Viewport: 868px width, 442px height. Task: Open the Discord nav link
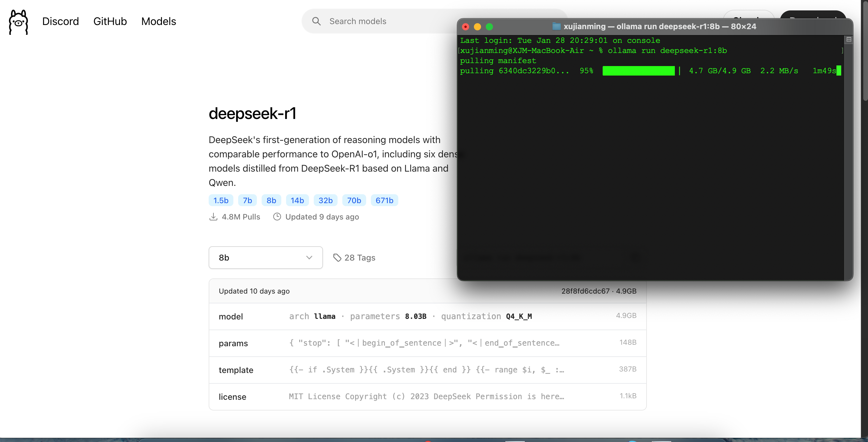(x=60, y=21)
